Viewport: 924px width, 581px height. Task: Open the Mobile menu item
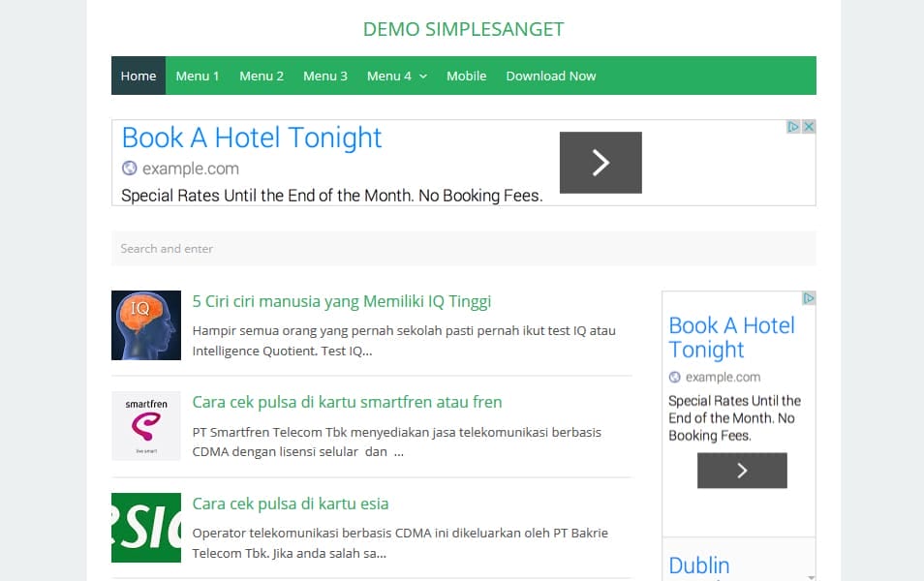click(x=466, y=76)
